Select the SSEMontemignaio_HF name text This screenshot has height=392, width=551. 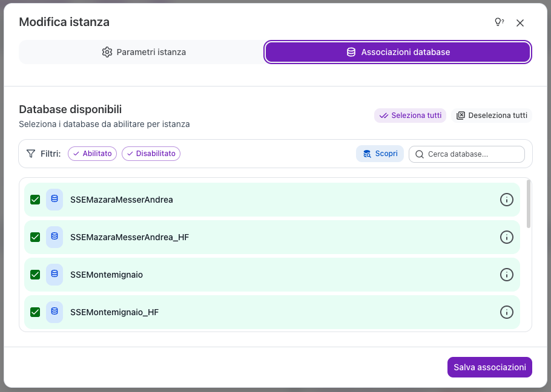[x=114, y=312]
